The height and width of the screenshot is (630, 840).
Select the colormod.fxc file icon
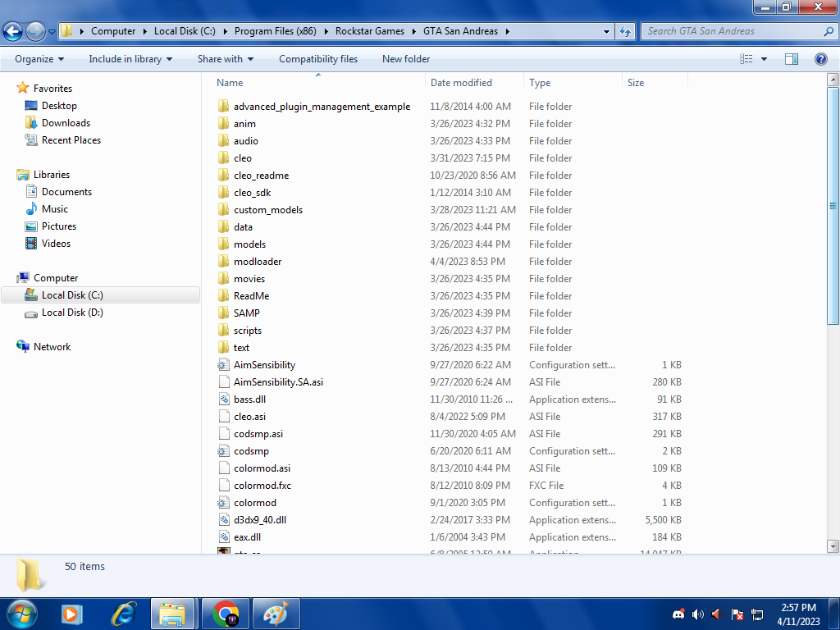click(224, 486)
